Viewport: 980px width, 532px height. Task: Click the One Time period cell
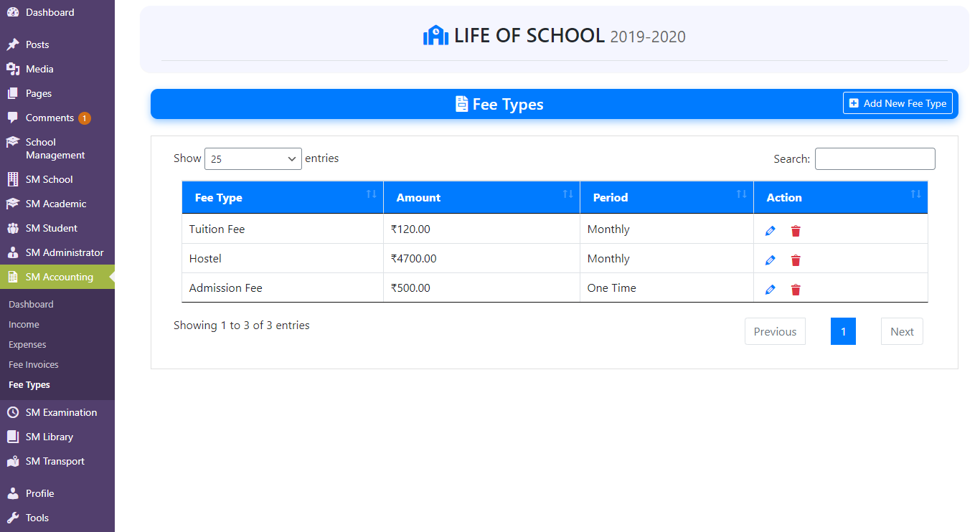666,288
